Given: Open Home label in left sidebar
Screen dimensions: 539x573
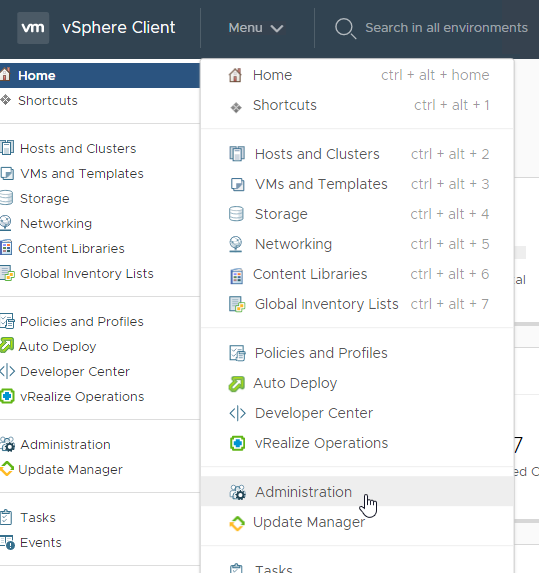Looking at the screenshot, I should (x=37, y=75).
